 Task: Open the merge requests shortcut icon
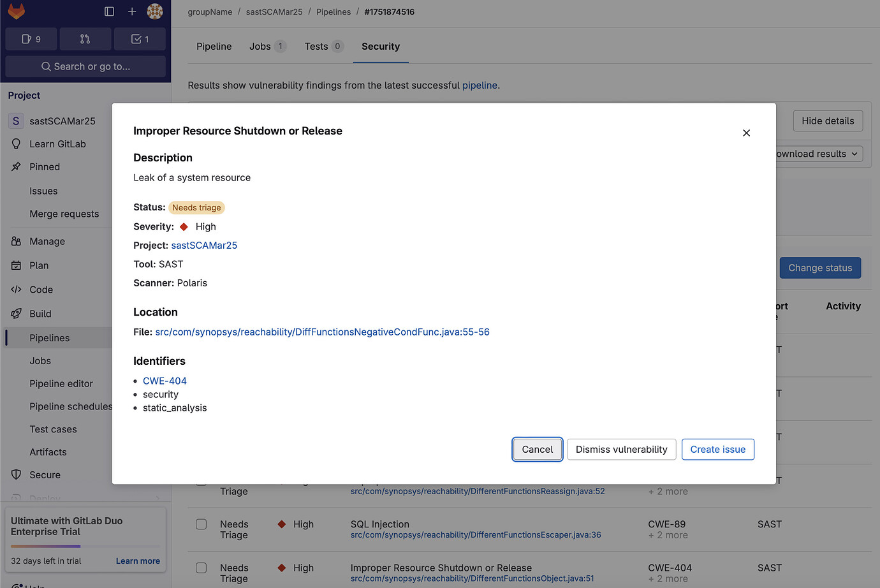click(x=85, y=39)
